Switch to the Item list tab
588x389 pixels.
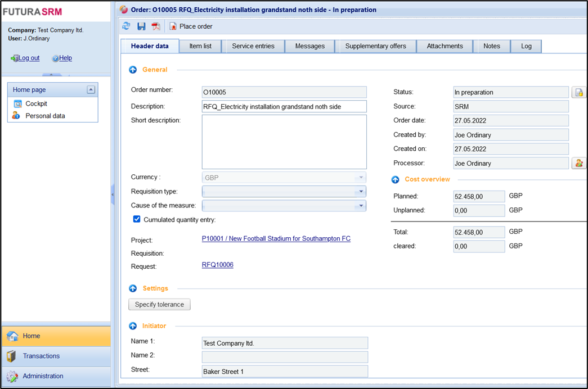(x=200, y=46)
